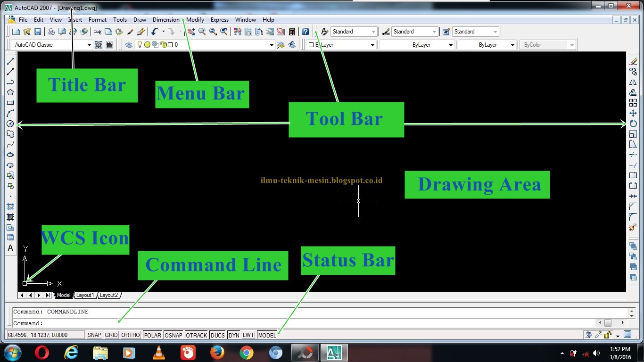
Task: Select the Mirror tool
Action: [634, 82]
